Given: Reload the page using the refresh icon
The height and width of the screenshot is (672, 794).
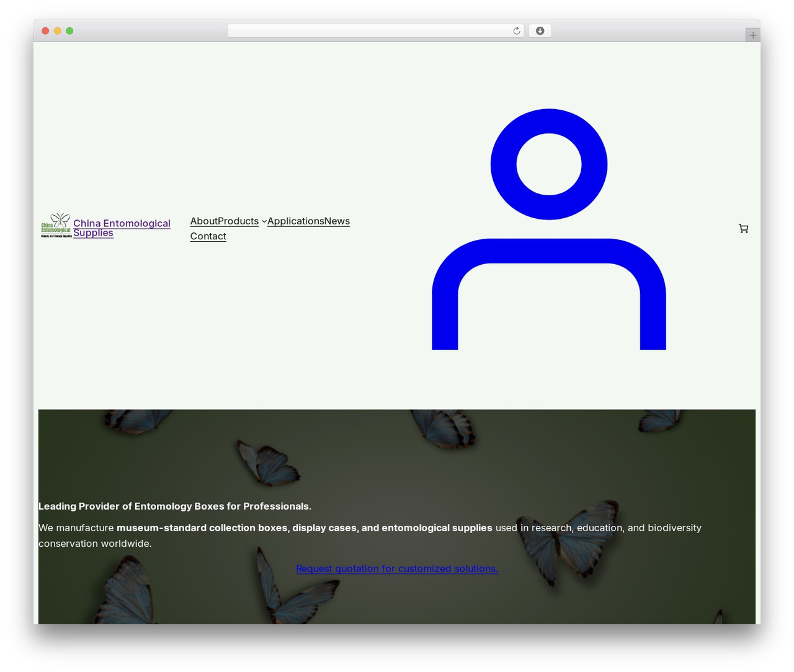Looking at the screenshot, I should tap(517, 31).
